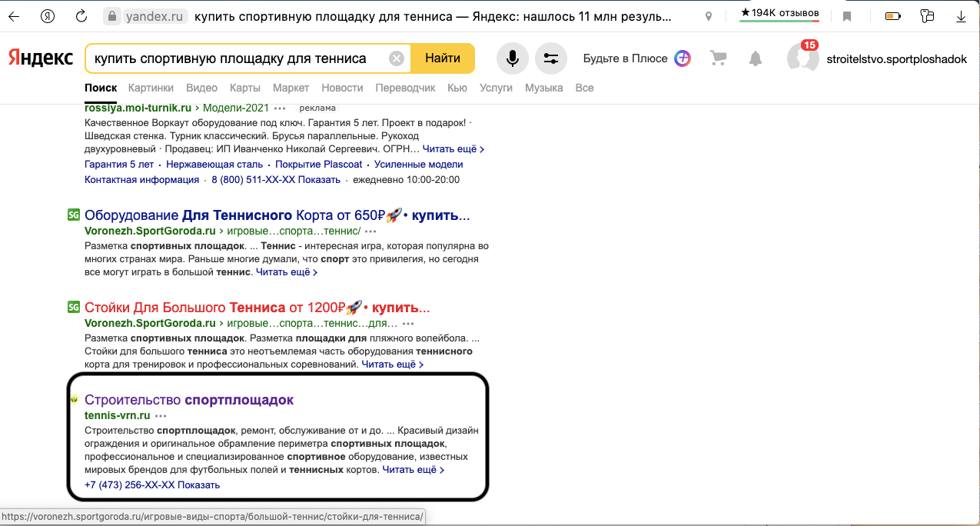Clear the search query with the X icon

397,58
